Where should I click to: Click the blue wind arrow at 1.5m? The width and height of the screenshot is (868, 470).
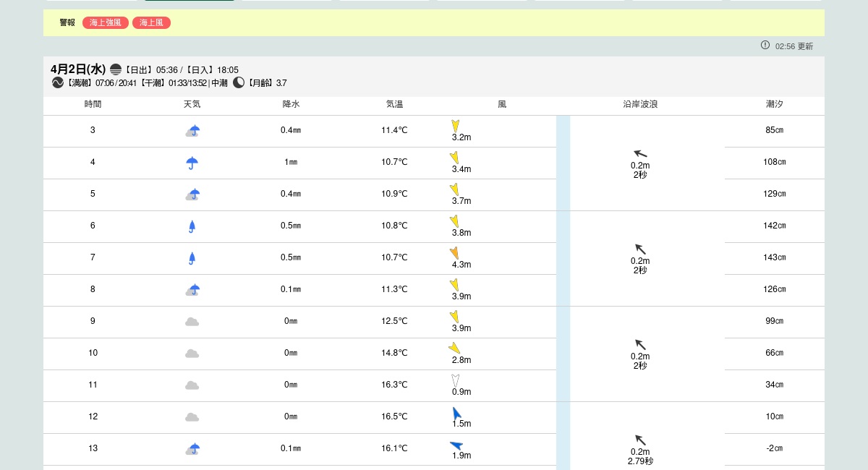[x=456, y=413]
